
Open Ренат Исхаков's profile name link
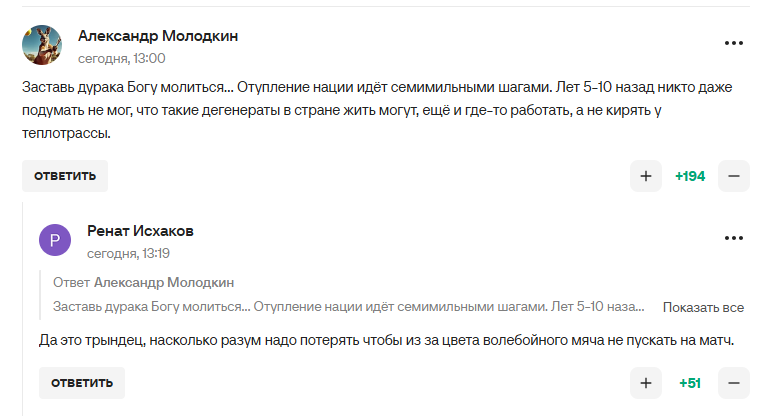(140, 231)
